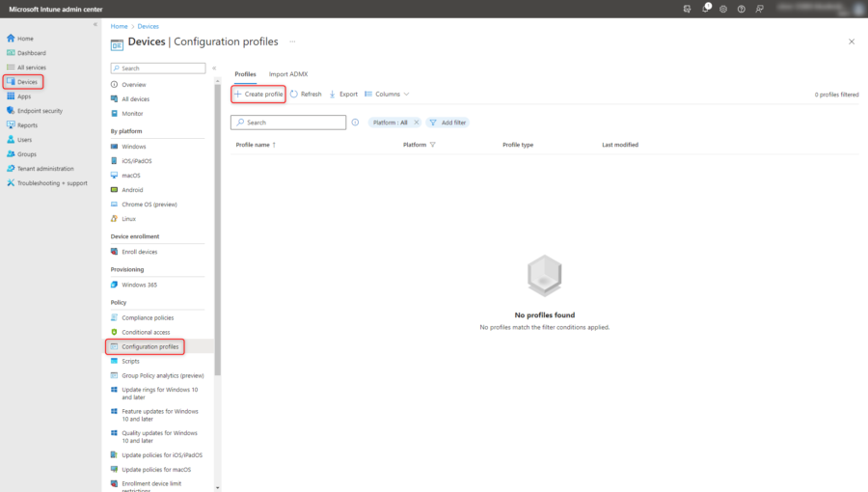Refresh the configuration profiles list
The image size is (868, 492).
pos(306,95)
